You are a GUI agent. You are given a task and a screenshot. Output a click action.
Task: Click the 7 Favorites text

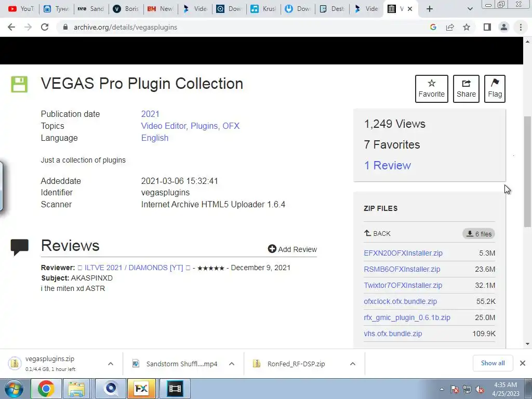(392, 144)
